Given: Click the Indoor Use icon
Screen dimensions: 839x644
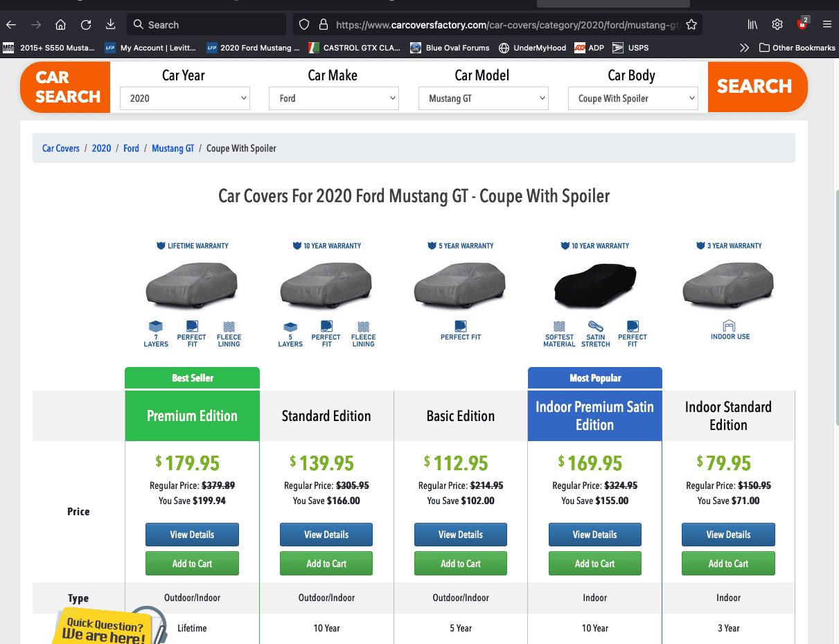Looking at the screenshot, I should click(x=730, y=330).
